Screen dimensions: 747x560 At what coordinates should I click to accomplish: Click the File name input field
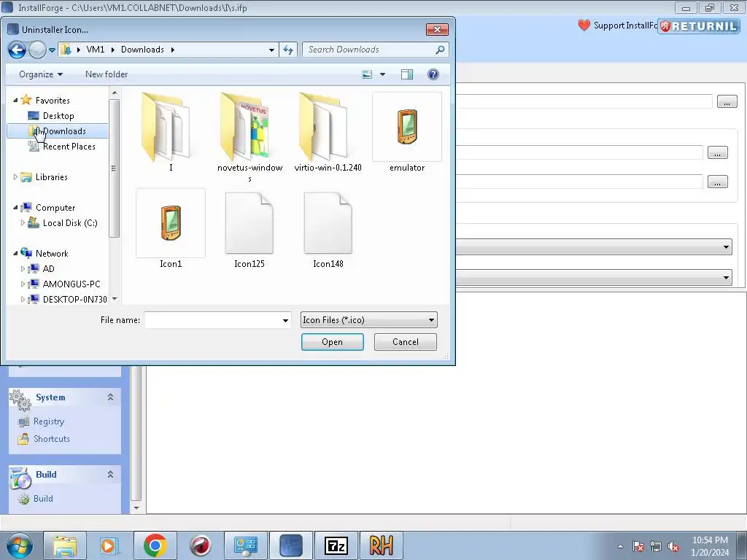pyautogui.click(x=212, y=320)
